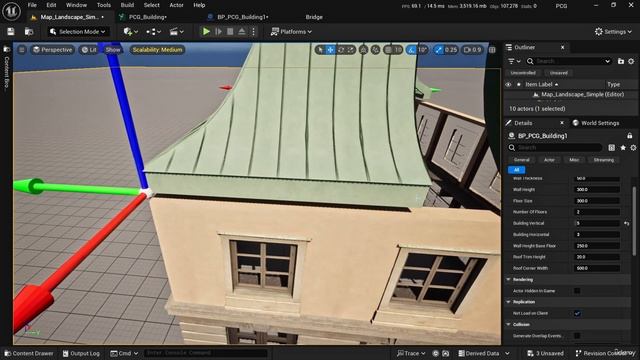Open the Selection Mode dropdown
The width and height of the screenshot is (640, 360).
coord(77,31)
